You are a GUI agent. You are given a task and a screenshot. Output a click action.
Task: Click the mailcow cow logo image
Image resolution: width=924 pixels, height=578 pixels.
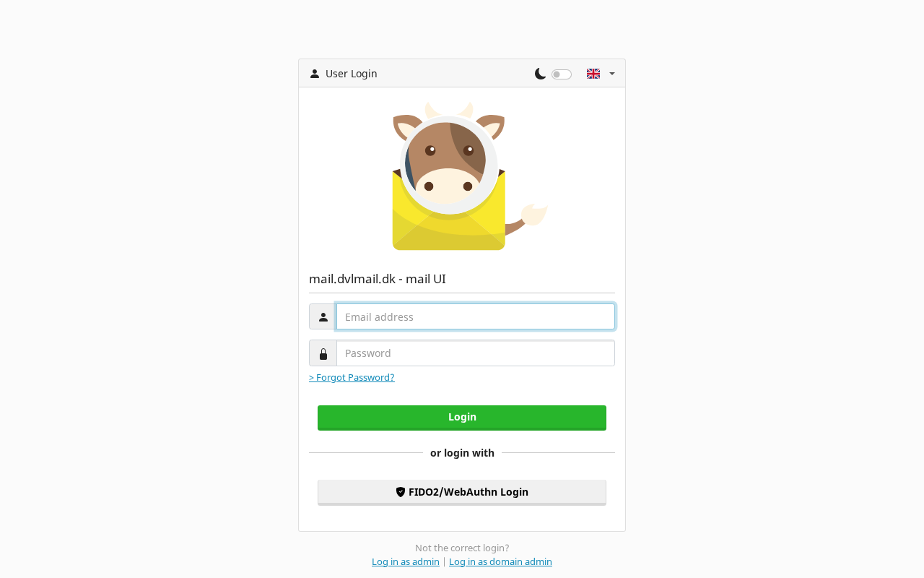470,176
